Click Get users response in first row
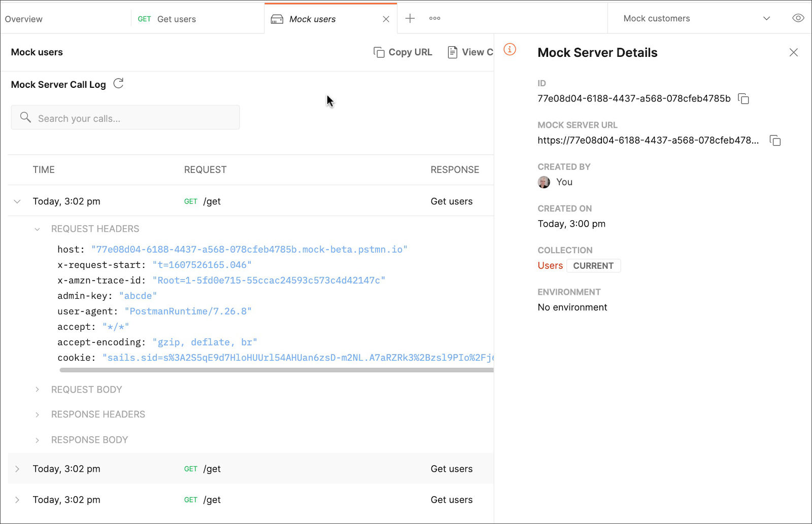Viewport: 812px width, 524px height. [x=452, y=201]
